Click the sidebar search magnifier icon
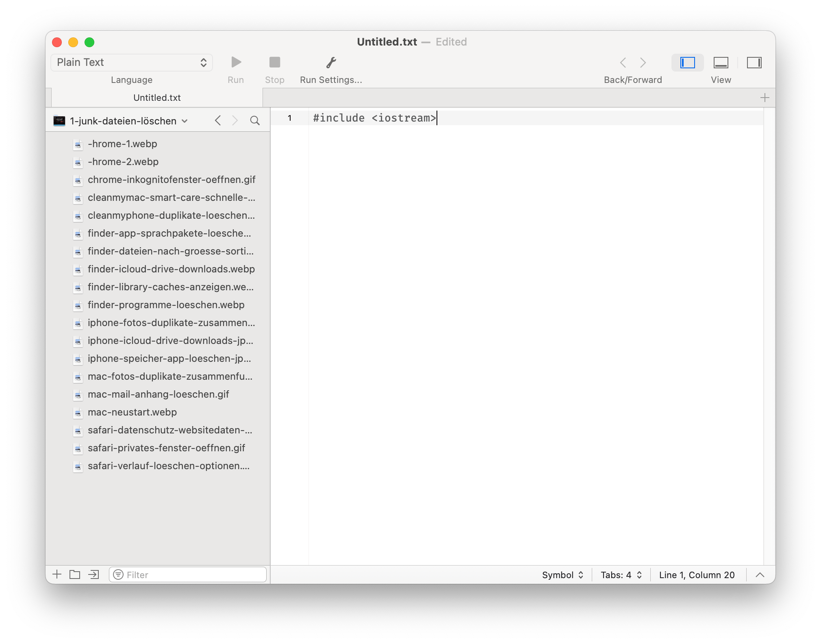Screen dimensions: 821x644 coord(255,121)
